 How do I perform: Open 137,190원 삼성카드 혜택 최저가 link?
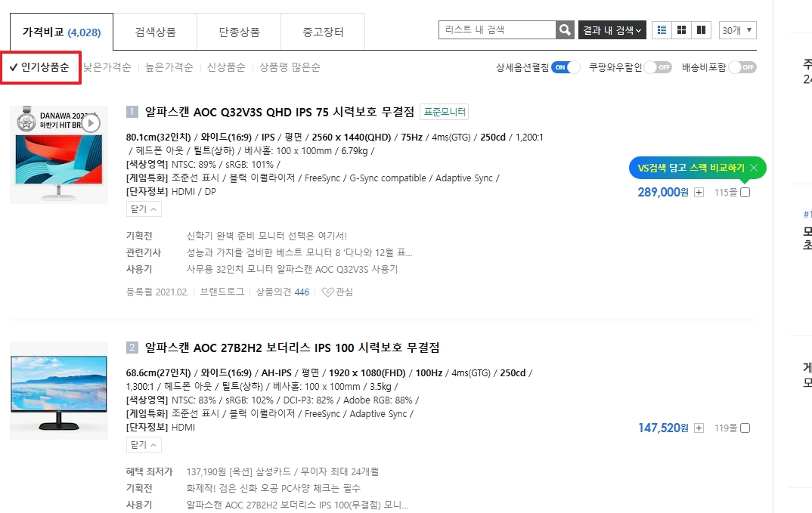(x=283, y=471)
